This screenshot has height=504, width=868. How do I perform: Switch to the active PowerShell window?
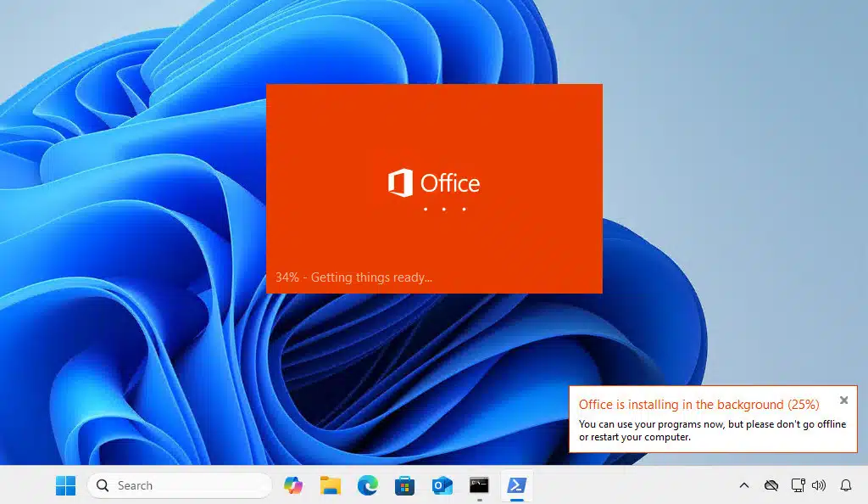[x=516, y=485]
